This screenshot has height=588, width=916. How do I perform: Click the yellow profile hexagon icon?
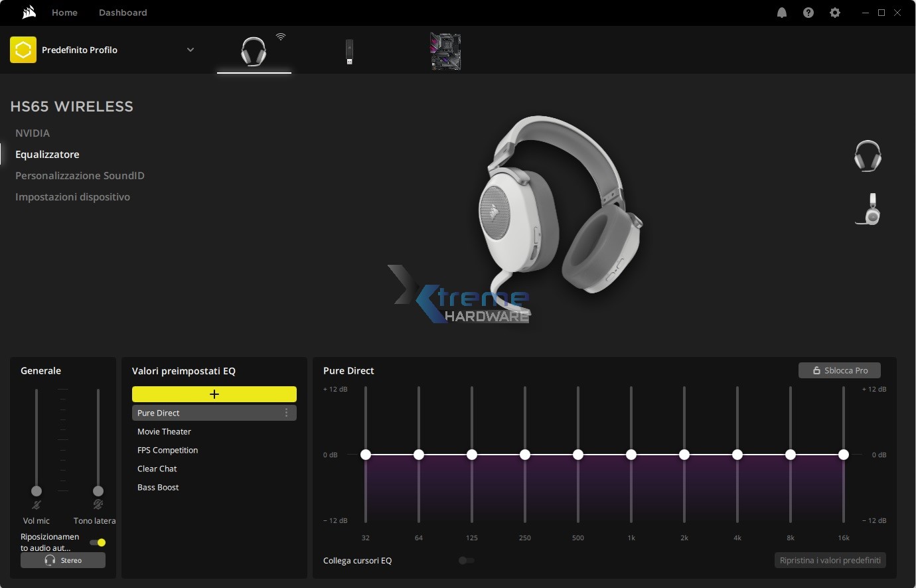[x=23, y=50]
